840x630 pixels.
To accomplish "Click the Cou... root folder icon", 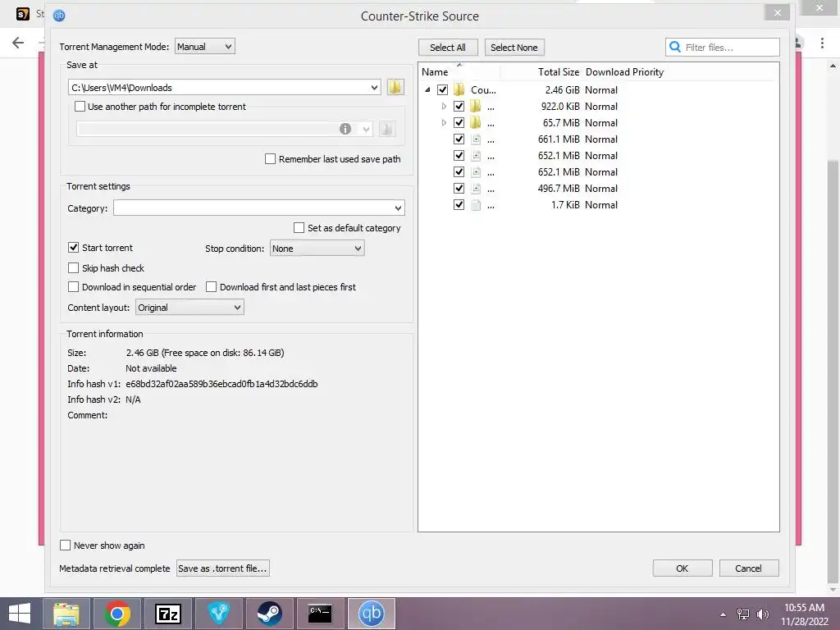I will click(x=459, y=89).
